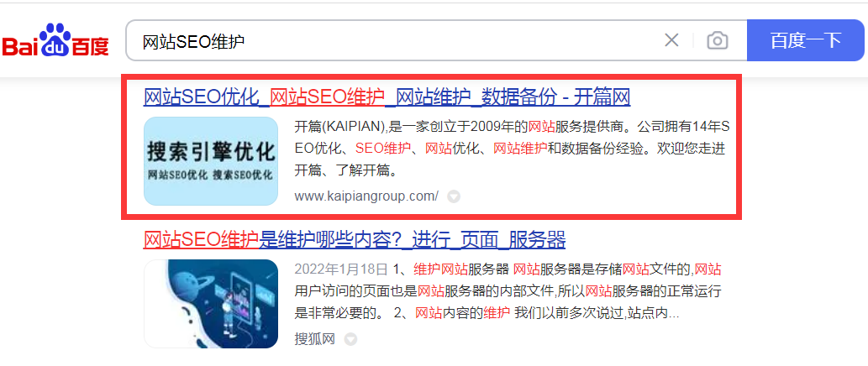This screenshot has height=366, width=868.
Task: Click the Baidu paw logo
Action: [x=55, y=40]
